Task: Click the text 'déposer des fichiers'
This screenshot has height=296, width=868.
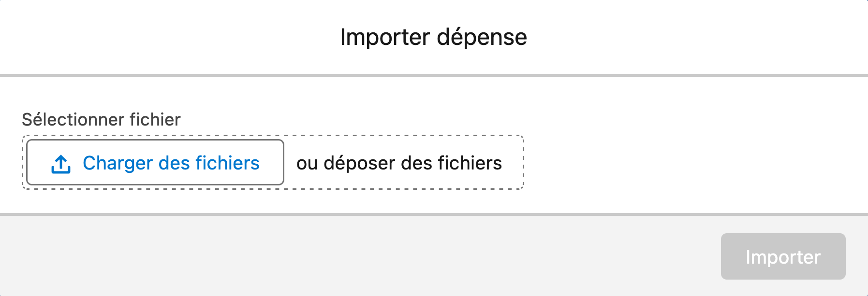Action: [x=416, y=163]
